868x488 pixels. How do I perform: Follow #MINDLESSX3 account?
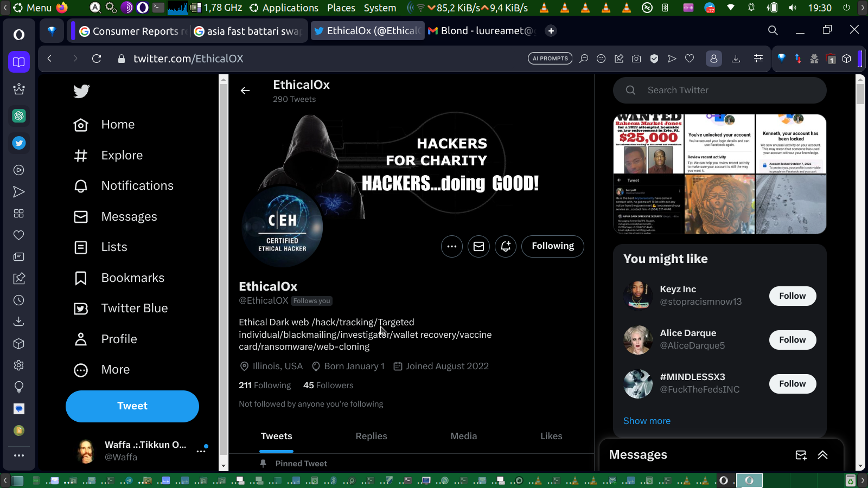pos(793,384)
